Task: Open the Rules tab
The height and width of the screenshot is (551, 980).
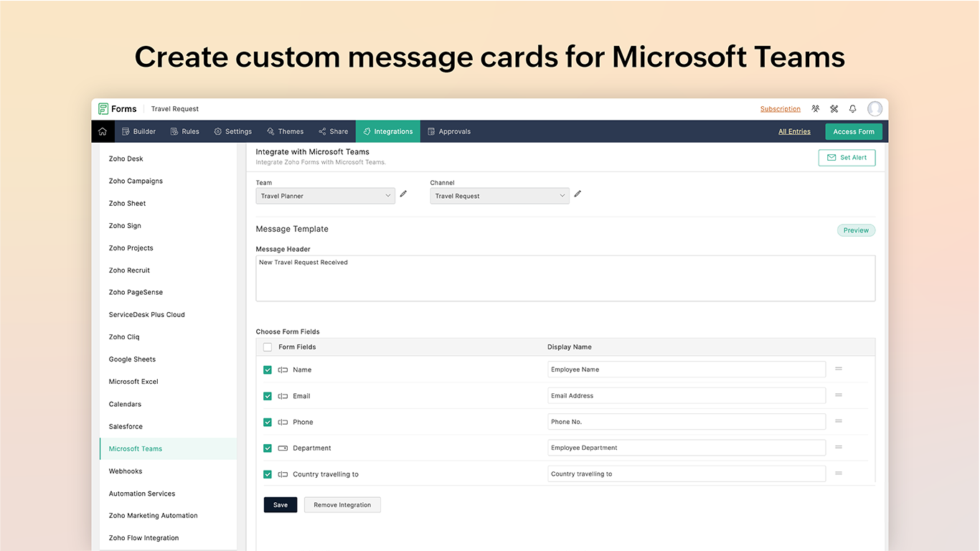Action: tap(184, 131)
